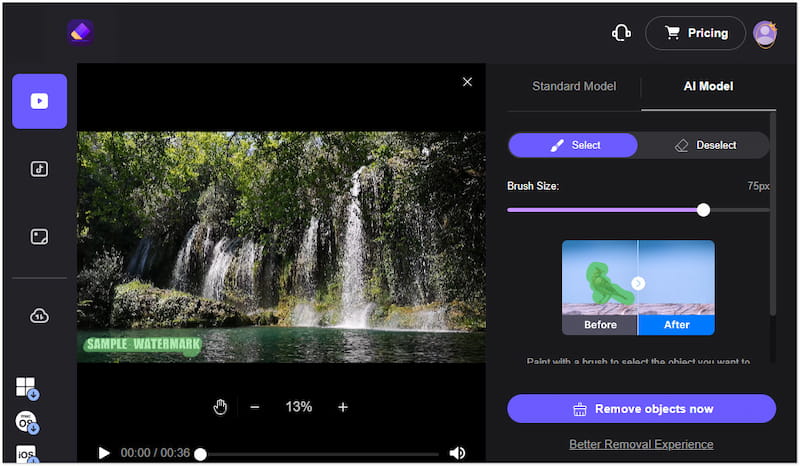Image resolution: width=800 pixels, height=466 pixels.
Task: Play the video
Action: pos(104,453)
